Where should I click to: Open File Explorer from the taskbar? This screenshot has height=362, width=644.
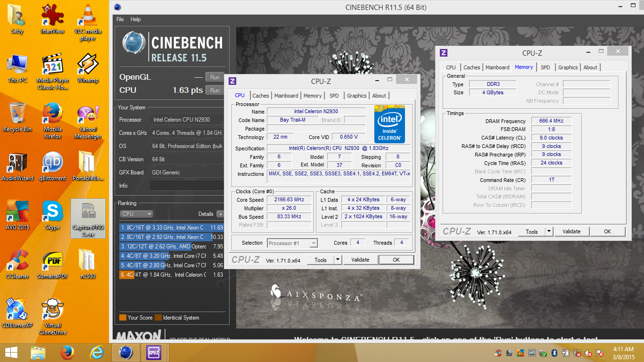point(38,352)
